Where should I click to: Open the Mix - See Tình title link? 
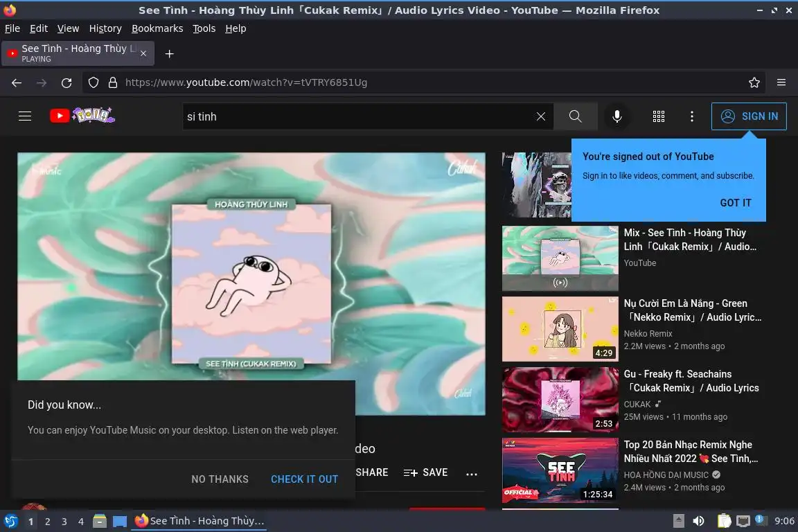[690, 239]
